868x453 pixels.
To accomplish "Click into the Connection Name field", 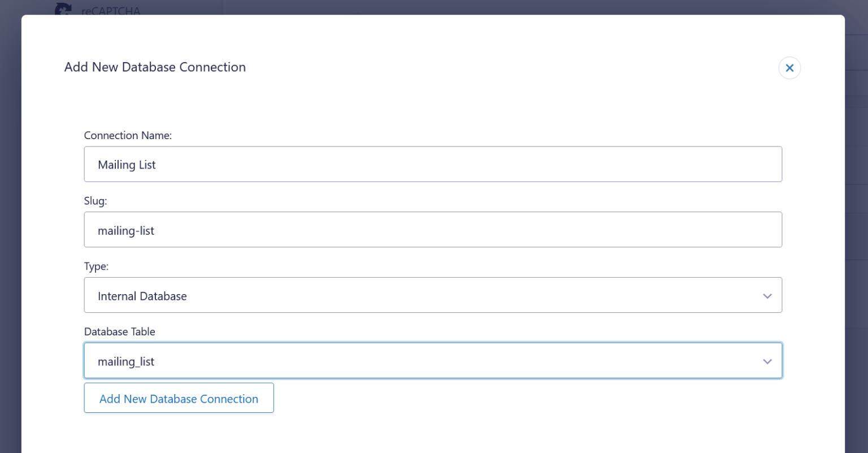I will [x=433, y=164].
